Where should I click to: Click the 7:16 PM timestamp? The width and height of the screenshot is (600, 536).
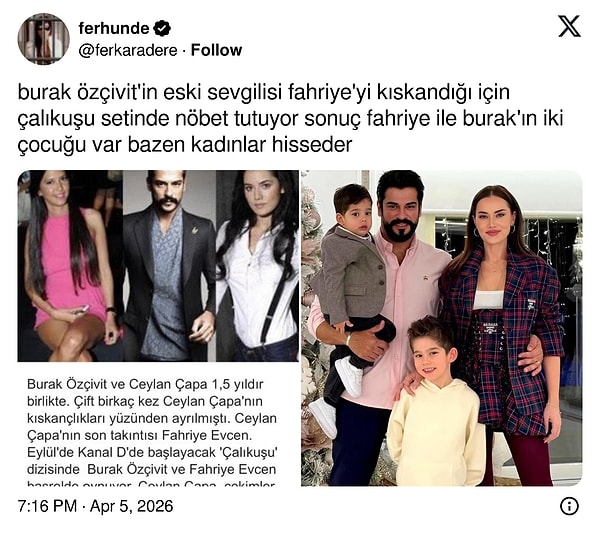(x=47, y=506)
